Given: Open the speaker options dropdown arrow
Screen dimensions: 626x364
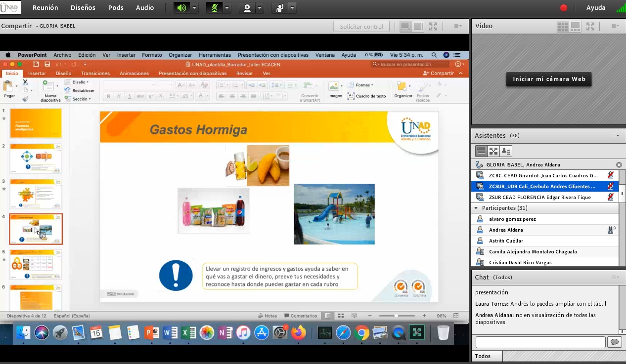Looking at the screenshot, I should tap(194, 8).
